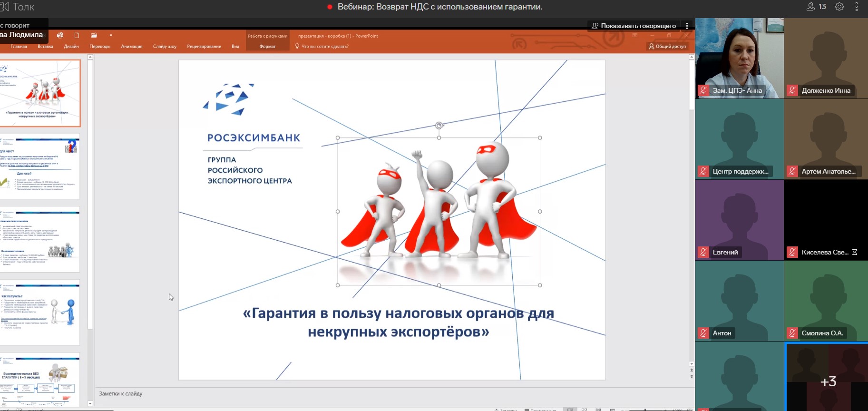This screenshot has height=411, width=868.
Task: Click the thumbnail panel scroll-up arrow
Action: tap(90, 57)
